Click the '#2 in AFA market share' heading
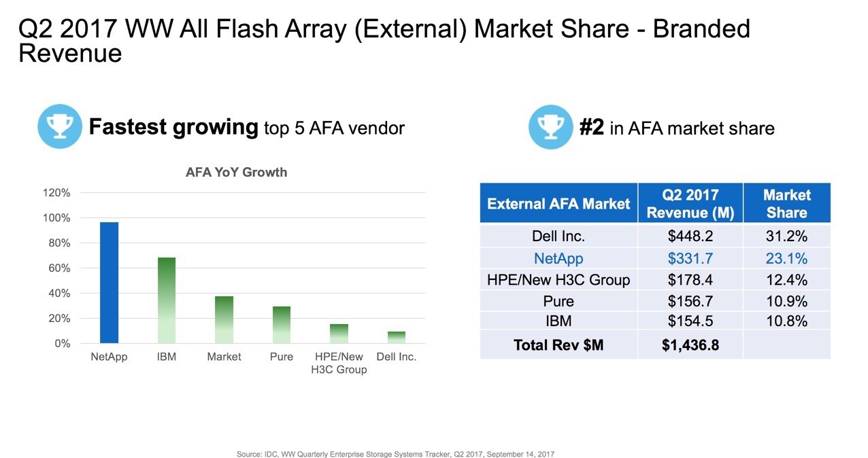The image size is (868, 458). coord(677,128)
